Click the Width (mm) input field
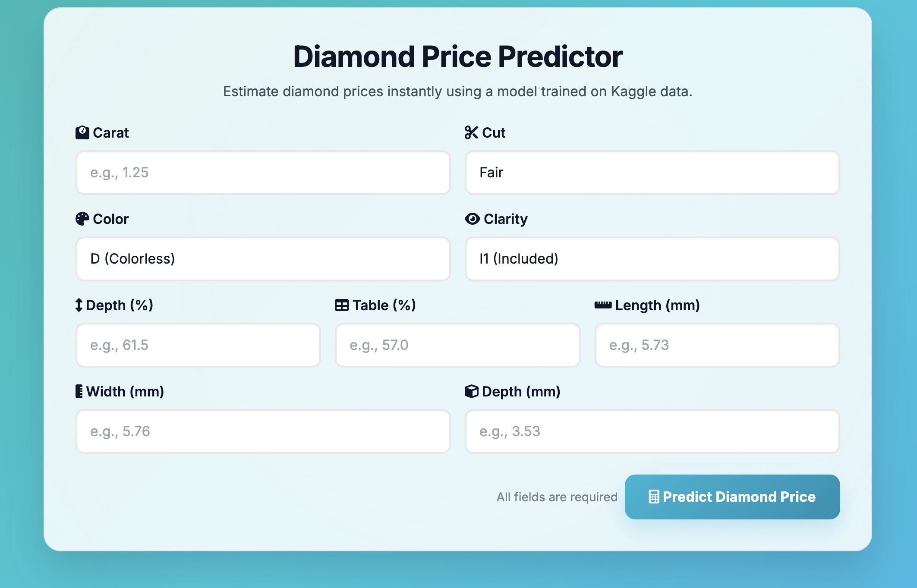The width and height of the screenshot is (917, 588). [263, 431]
